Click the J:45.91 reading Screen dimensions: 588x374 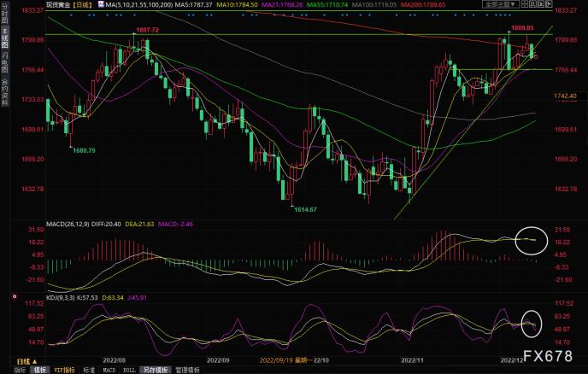tap(138, 297)
